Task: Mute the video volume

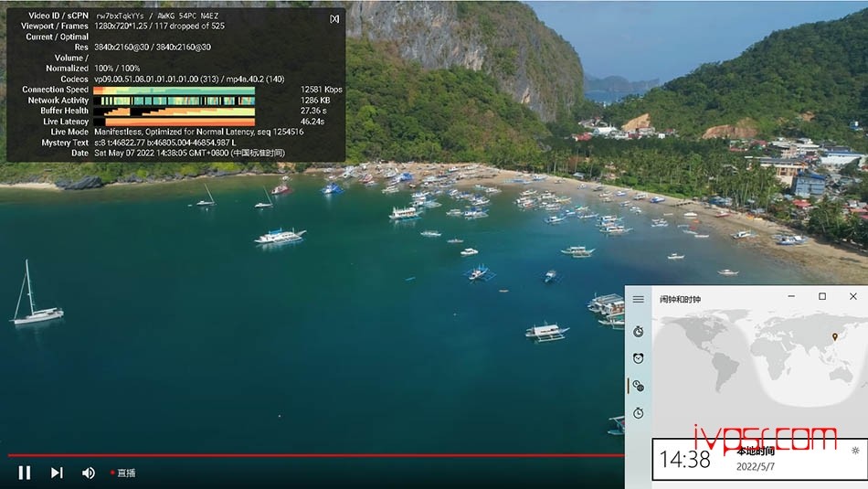Action: (x=88, y=473)
